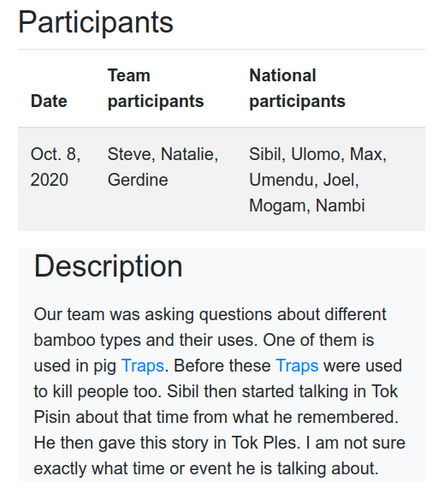
Task: Click the word "Pisin" in the description
Action: (52, 417)
